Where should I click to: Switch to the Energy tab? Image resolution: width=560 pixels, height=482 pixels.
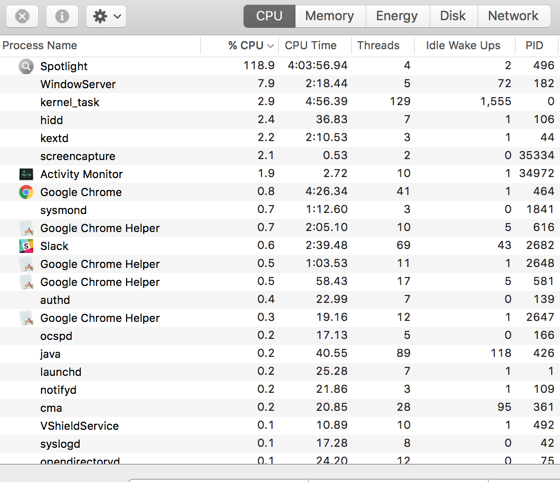(x=397, y=16)
